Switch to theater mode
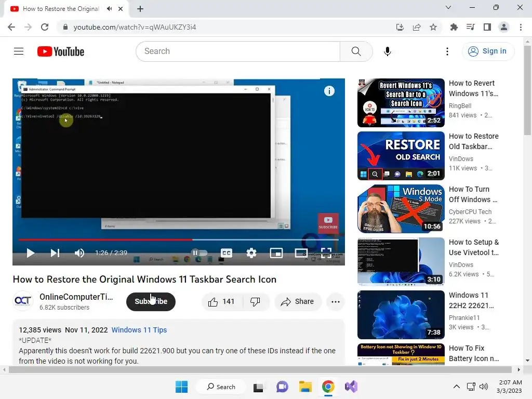Image resolution: width=532 pixels, height=399 pixels. [301, 253]
